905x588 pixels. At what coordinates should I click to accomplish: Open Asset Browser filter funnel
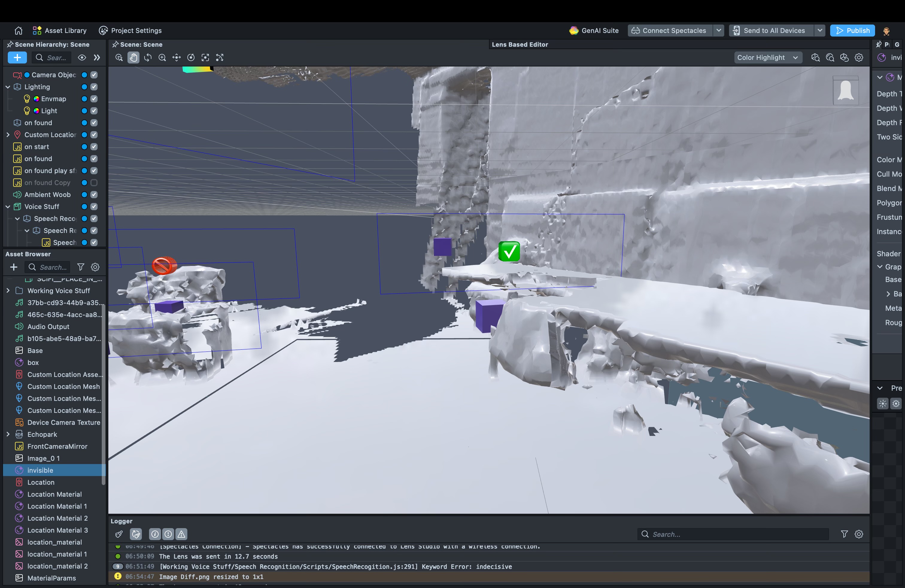(81, 267)
